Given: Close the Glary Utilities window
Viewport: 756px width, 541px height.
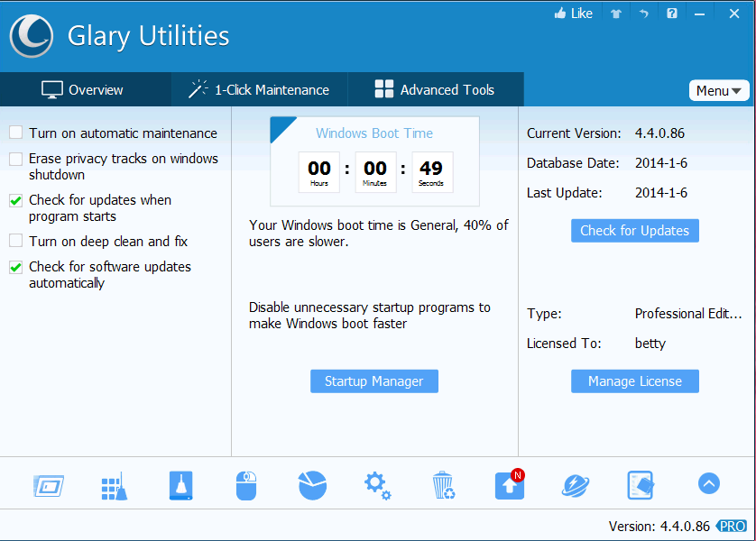Looking at the screenshot, I should [733, 14].
